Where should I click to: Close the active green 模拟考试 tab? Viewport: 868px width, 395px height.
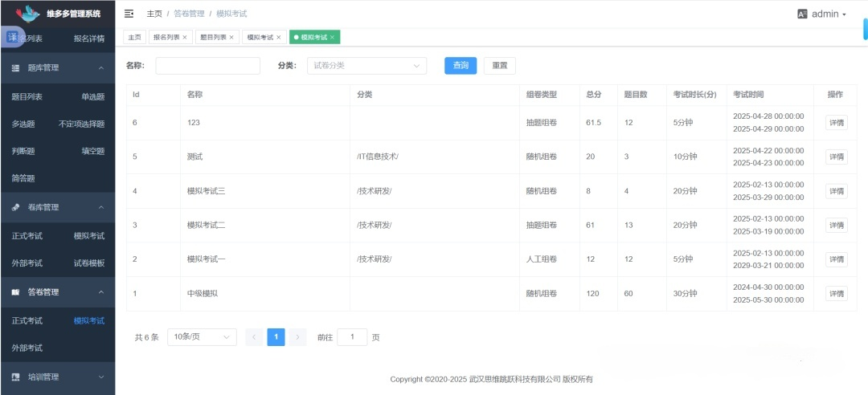point(332,37)
